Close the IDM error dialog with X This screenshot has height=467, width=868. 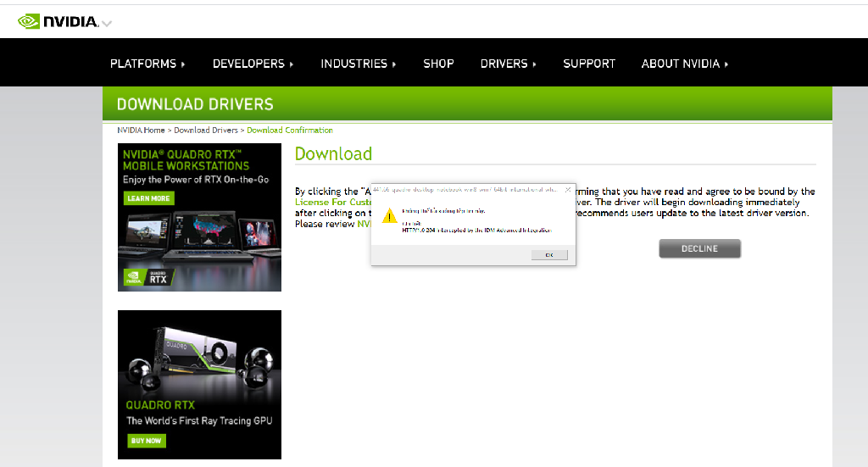pyautogui.click(x=568, y=189)
